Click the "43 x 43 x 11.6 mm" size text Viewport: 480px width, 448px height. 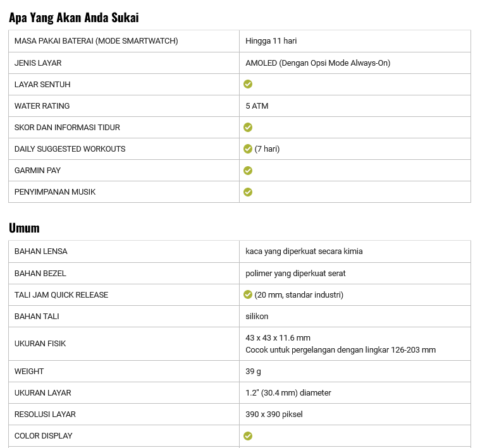click(278, 337)
